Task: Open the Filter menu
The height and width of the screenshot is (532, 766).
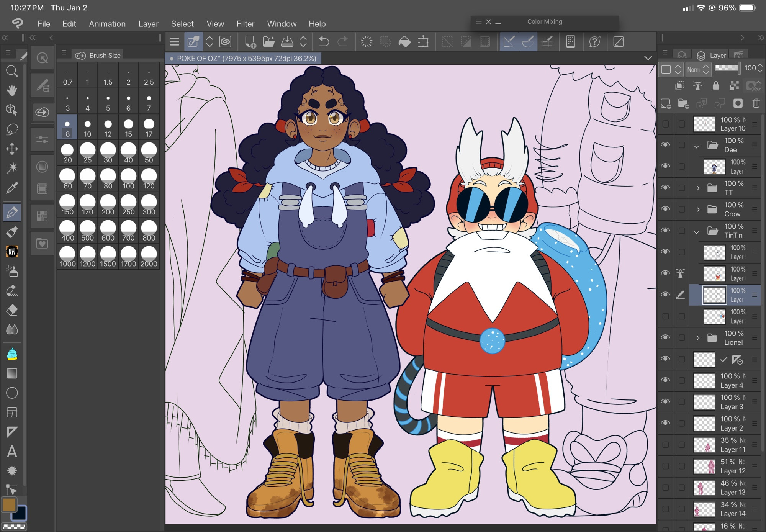Action: [245, 24]
